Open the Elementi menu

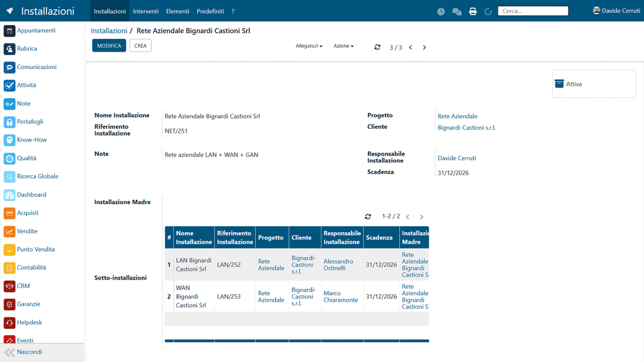[x=178, y=11]
